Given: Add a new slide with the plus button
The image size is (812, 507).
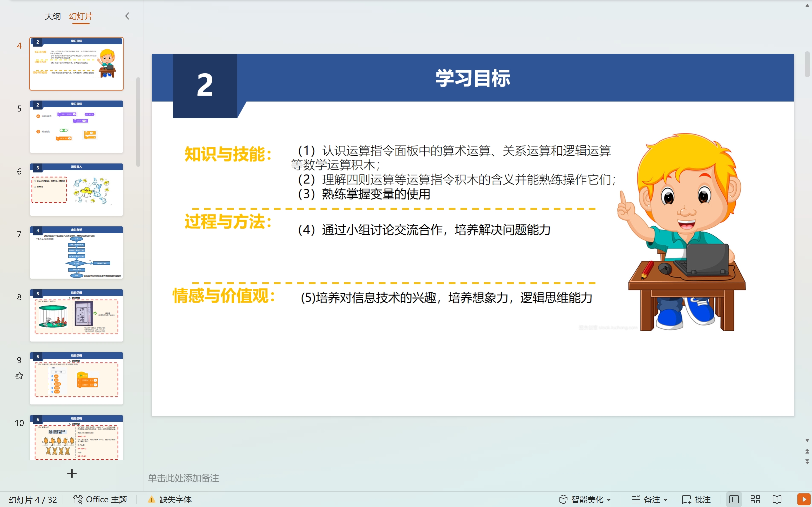Looking at the screenshot, I should [72, 473].
